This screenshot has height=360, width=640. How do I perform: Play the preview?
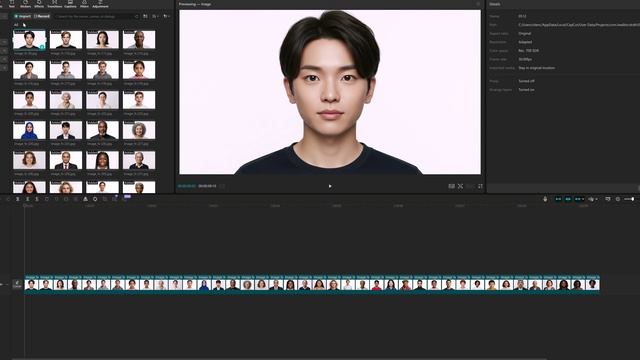[x=330, y=186]
